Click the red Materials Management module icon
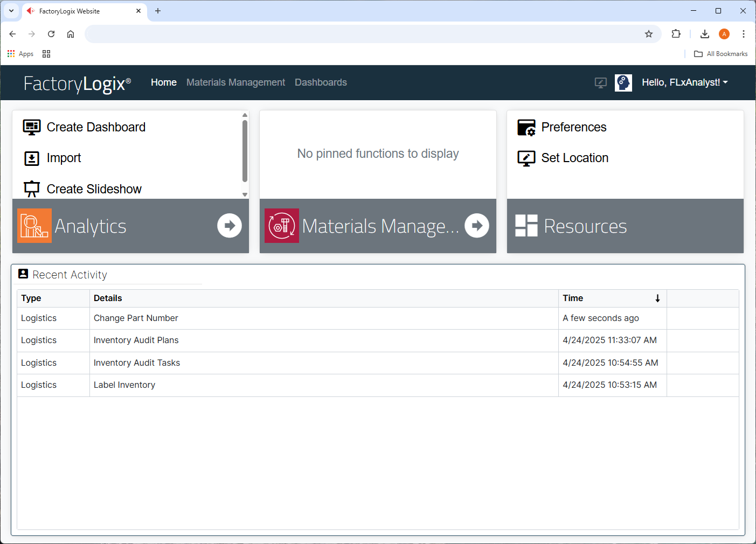Screen dimensions: 756x544 tap(281, 225)
